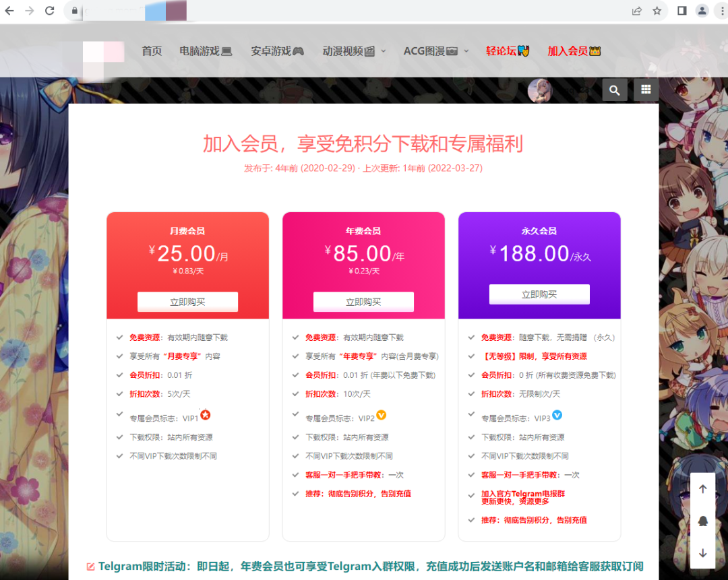Click the orange VIP2 badge icon
This screenshot has width=728, height=580.
pos(381,415)
